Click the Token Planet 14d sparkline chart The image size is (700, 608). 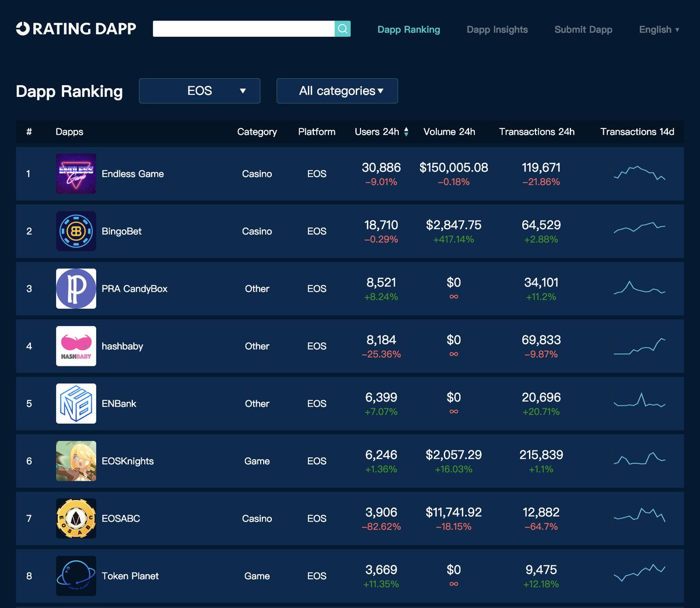click(639, 572)
